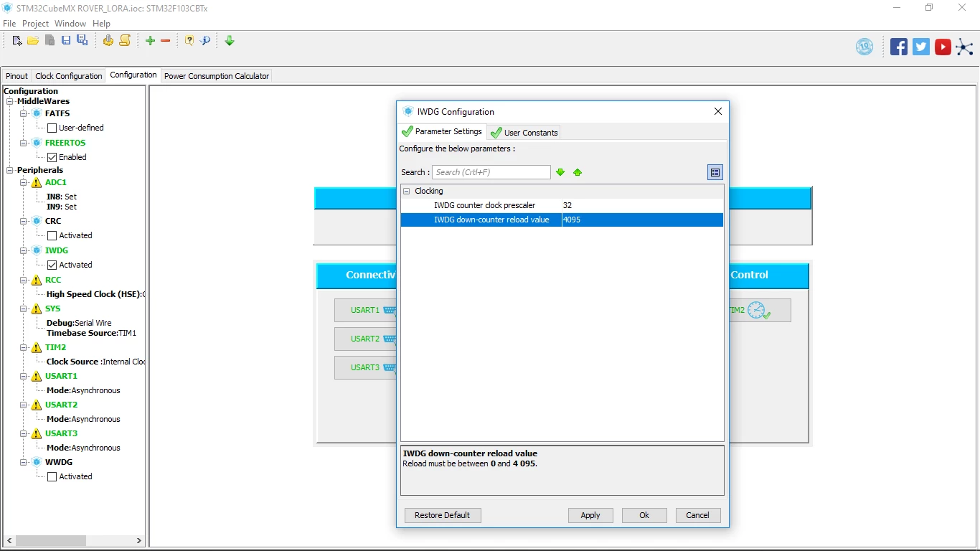Collapse the Peripherals tree node
The height and width of the screenshot is (551, 980).
click(x=10, y=171)
